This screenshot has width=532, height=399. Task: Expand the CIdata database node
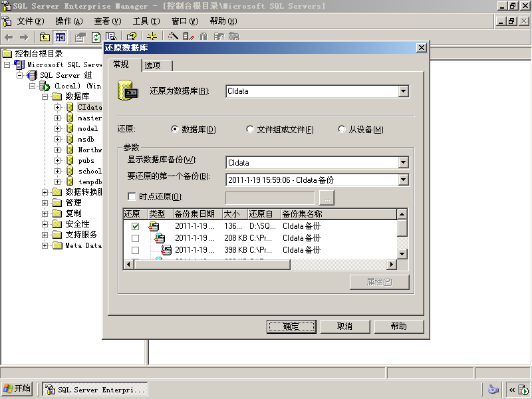point(57,107)
